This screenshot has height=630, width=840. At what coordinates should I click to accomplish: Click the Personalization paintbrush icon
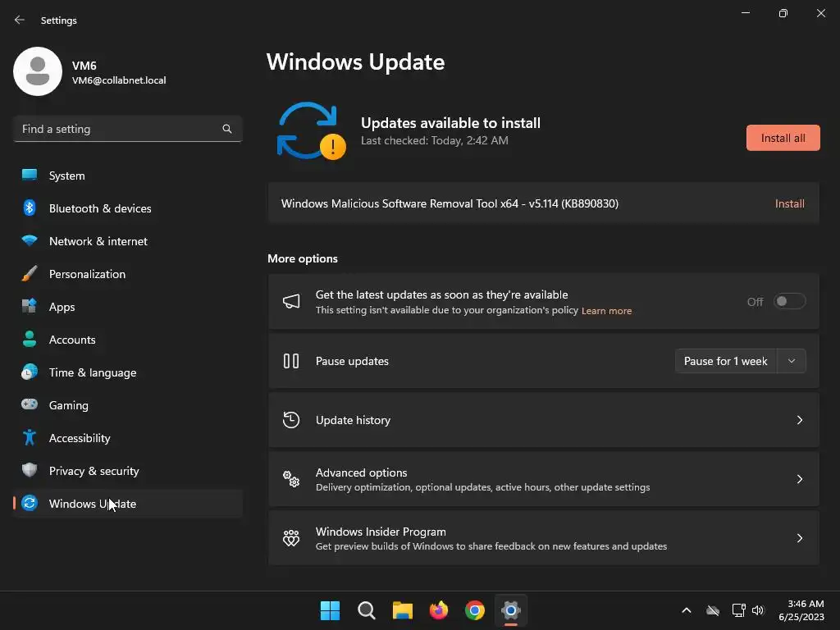click(30, 273)
